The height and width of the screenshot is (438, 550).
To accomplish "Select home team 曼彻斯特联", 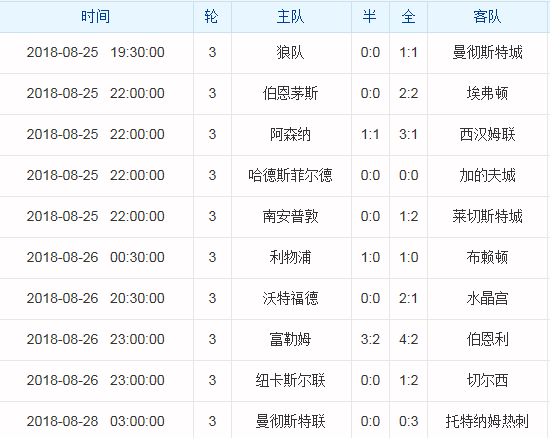I will (x=290, y=422).
